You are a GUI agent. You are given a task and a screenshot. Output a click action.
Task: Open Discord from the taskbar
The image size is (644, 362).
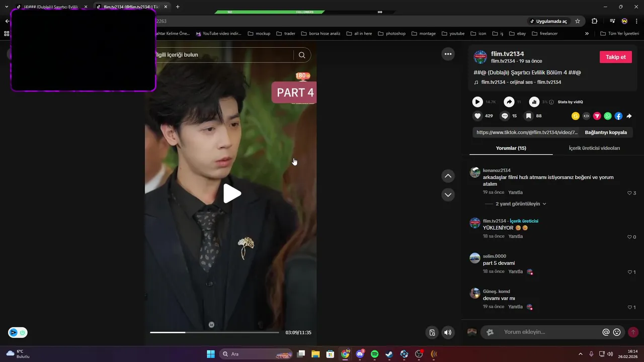coord(360,354)
